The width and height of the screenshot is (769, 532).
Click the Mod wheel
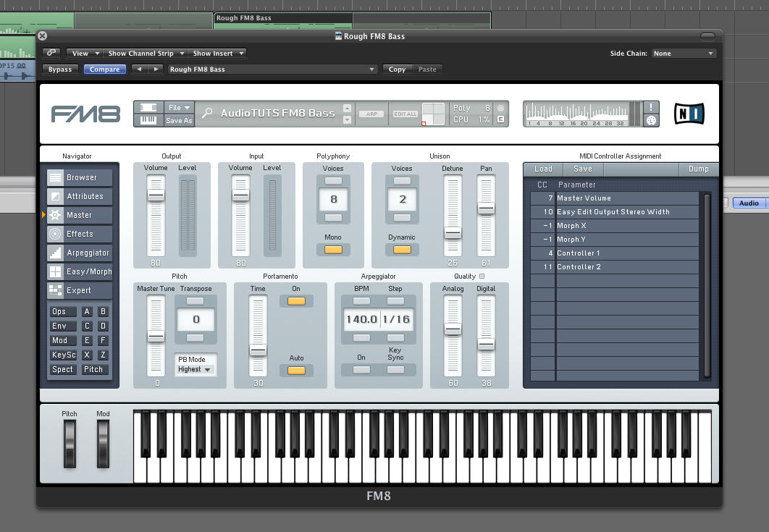point(103,444)
